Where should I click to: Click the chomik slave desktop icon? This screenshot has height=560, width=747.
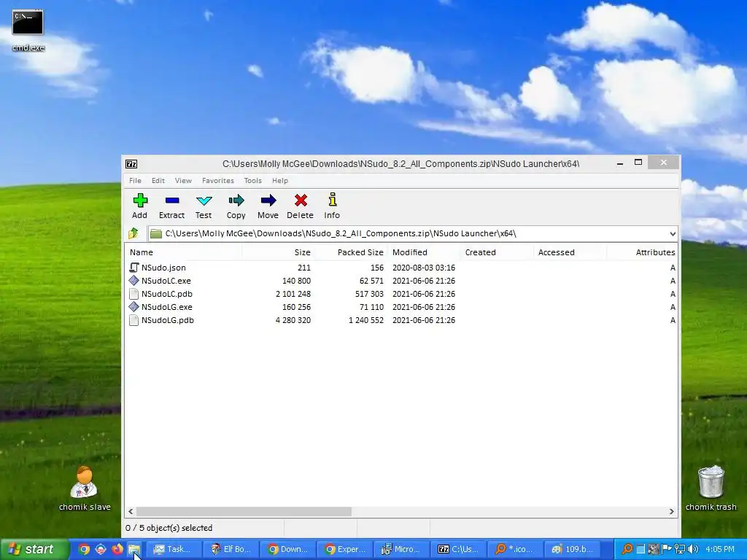[x=85, y=482]
